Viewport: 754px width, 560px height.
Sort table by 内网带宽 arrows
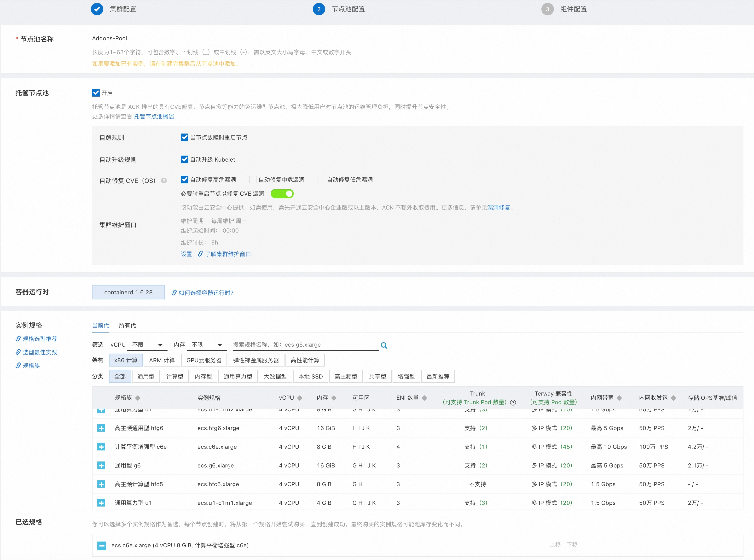[x=619, y=398]
